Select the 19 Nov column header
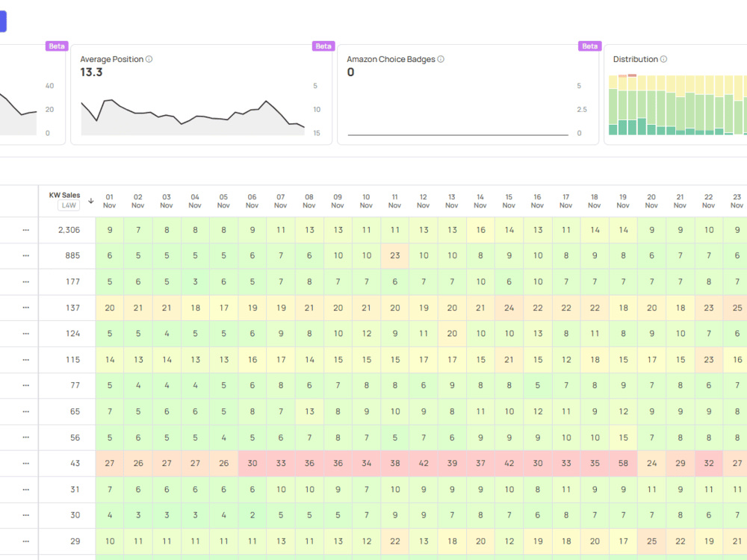 [x=623, y=201]
